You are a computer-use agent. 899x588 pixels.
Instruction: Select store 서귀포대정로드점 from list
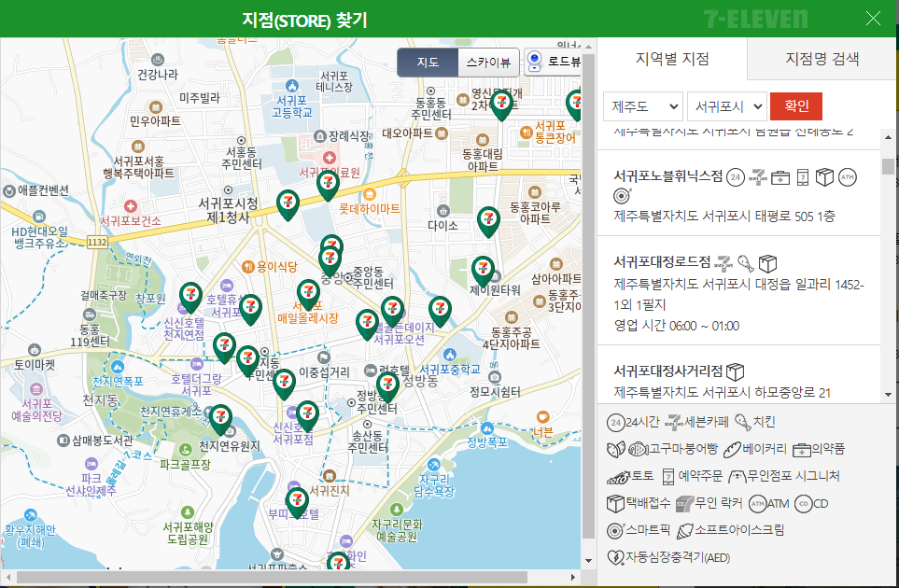click(662, 262)
